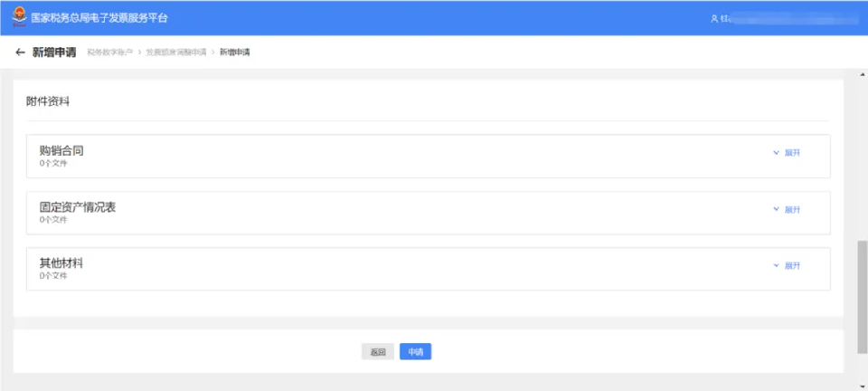Expand 购销合同 via its 展开 link
The height and width of the screenshot is (391, 868).
[792, 153]
